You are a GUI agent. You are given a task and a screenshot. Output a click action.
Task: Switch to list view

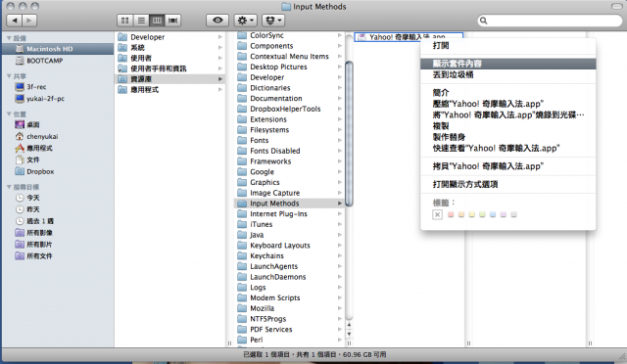click(141, 20)
